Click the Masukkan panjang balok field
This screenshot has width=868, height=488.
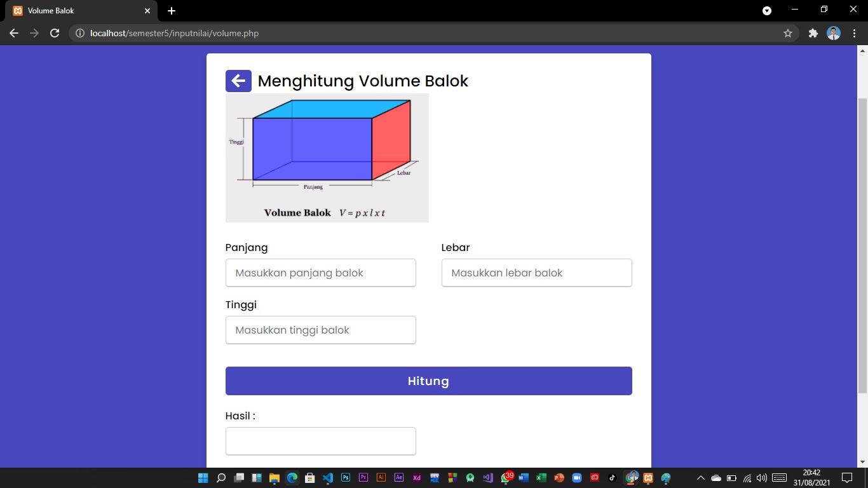click(x=320, y=272)
